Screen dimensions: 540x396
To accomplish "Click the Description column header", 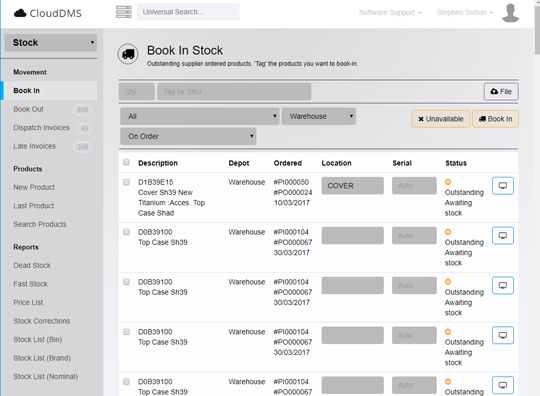I will [158, 163].
